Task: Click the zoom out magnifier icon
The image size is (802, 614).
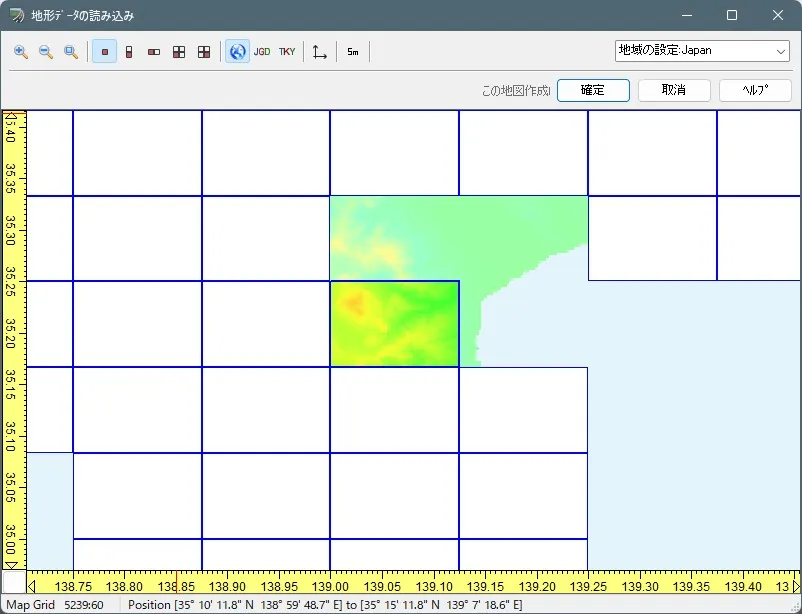Action: pyautogui.click(x=46, y=51)
